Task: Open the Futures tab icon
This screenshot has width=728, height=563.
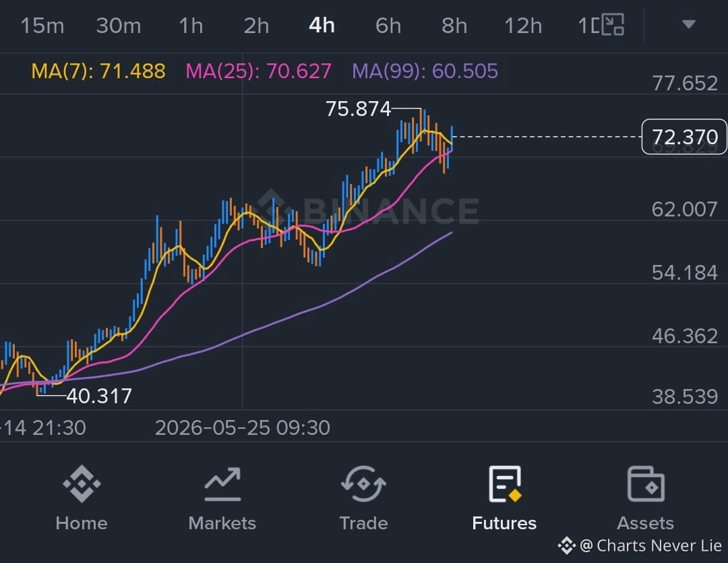Action: pyautogui.click(x=505, y=484)
